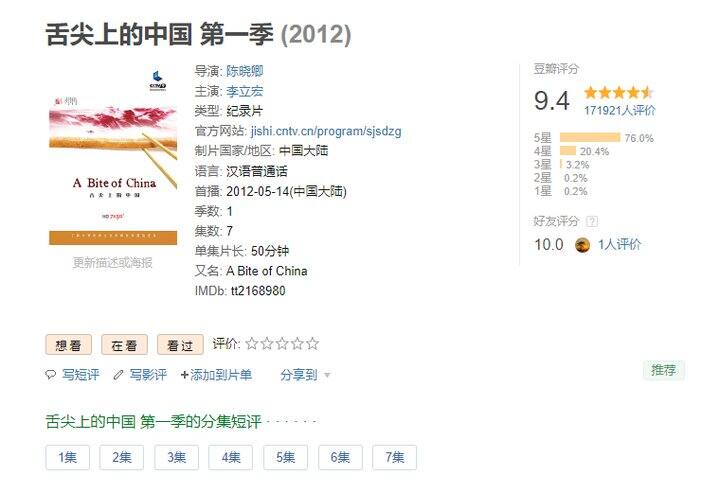
Task: Click the speech bubble icon for 写短评
Action: click(51, 375)
